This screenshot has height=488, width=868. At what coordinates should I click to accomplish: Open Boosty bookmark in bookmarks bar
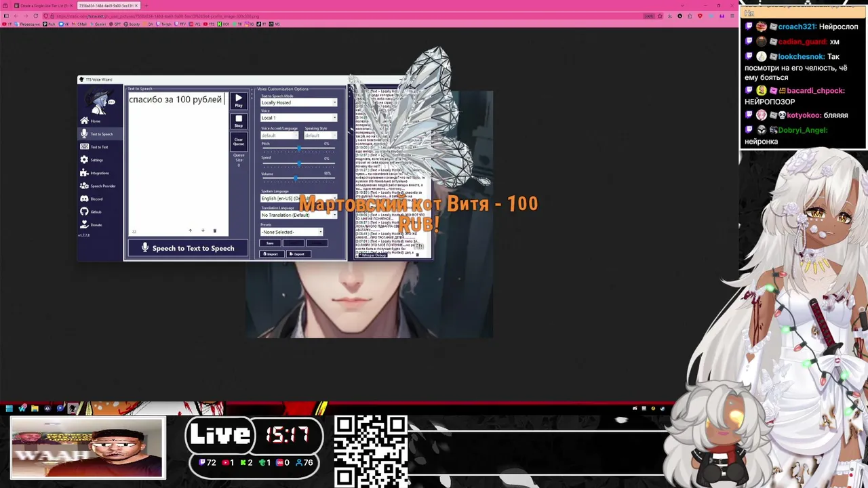point(132,24)
